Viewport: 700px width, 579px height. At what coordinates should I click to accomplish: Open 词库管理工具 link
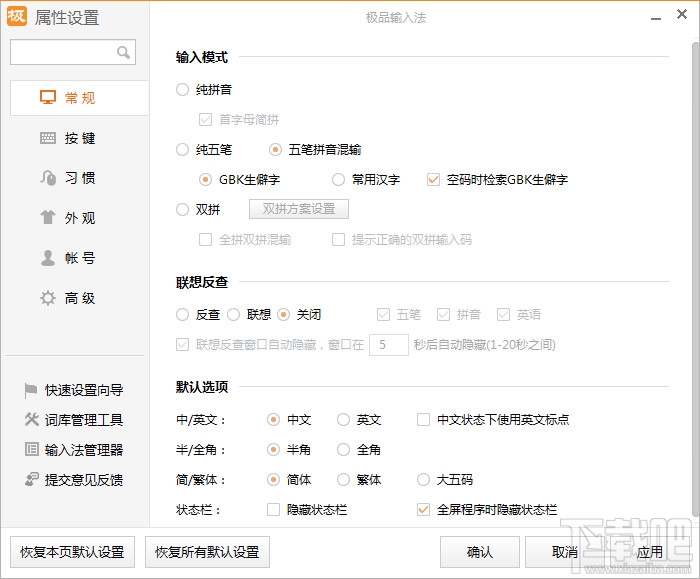coord(84,420)
